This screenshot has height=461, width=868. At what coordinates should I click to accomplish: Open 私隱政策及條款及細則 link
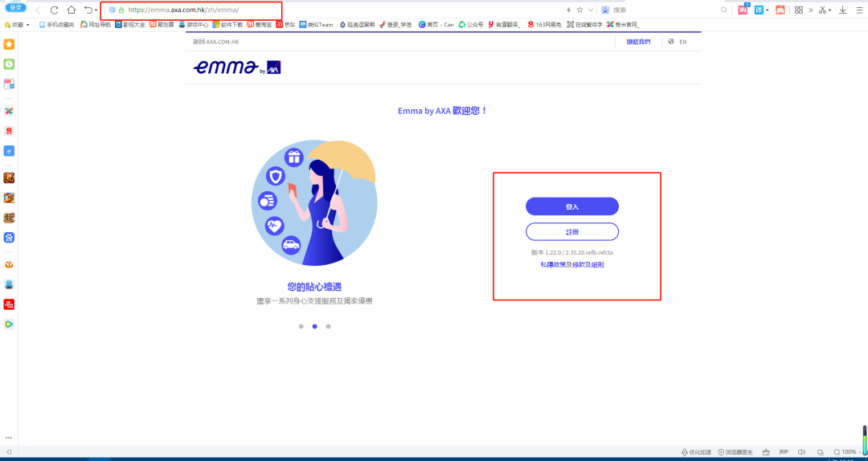pos(572,265)
